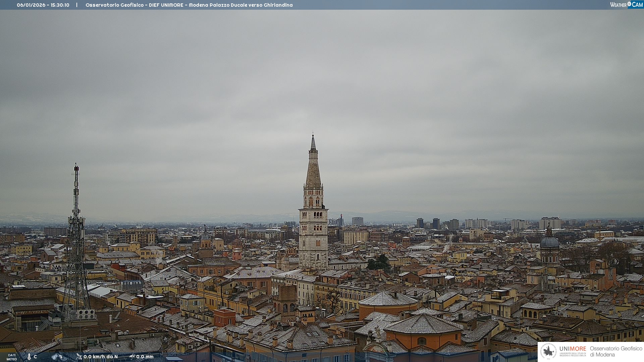The width and height of the screenshot is (644, 362).
Task: Click the UNIMORE horseman seal emblem
Action: tap(548, 352)
